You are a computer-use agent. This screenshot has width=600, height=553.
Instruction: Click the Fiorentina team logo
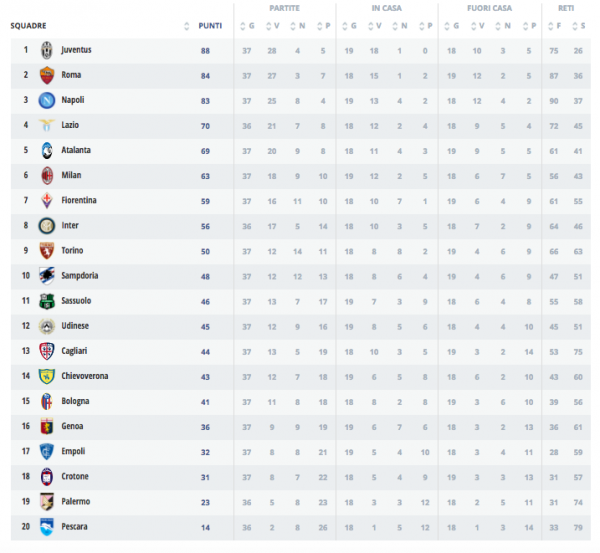coord(46,200)
